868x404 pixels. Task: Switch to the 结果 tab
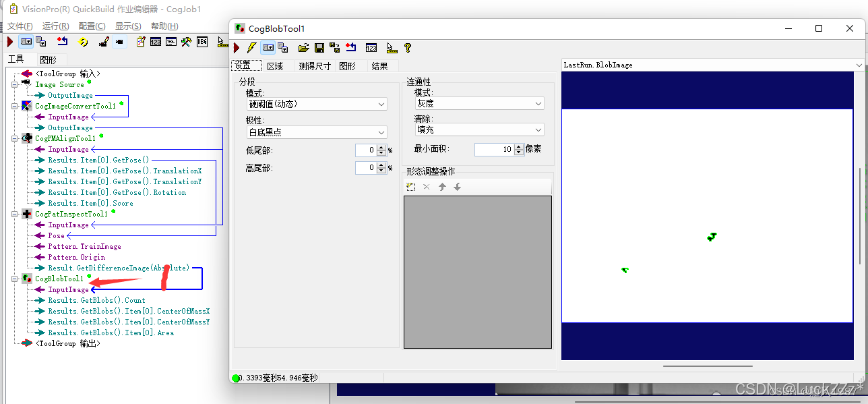[x=380, y=66]
